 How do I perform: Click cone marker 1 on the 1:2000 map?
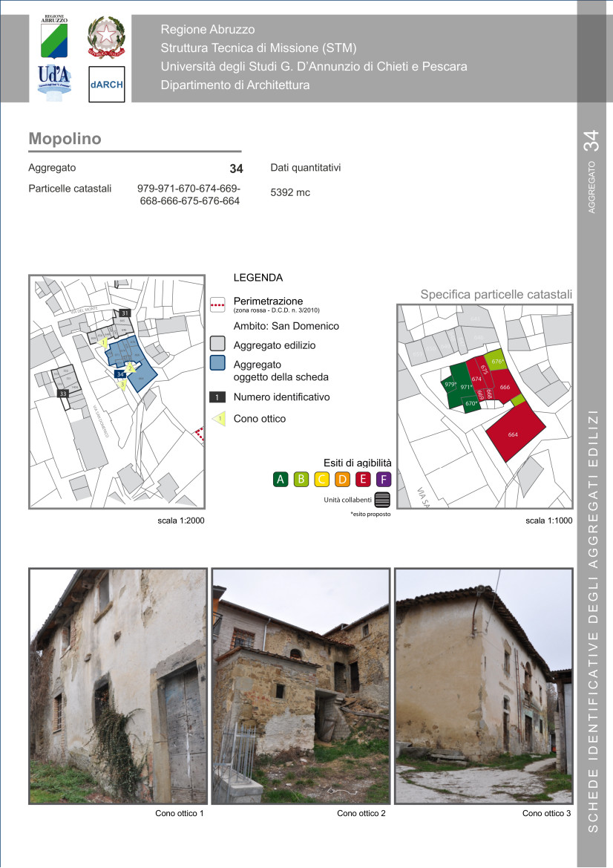click(103, 342)
